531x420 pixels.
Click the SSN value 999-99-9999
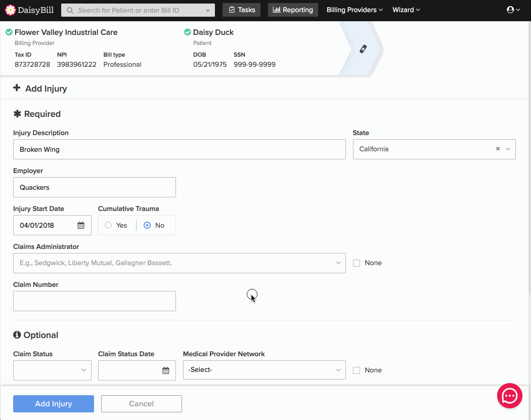(x=255, y=64)
